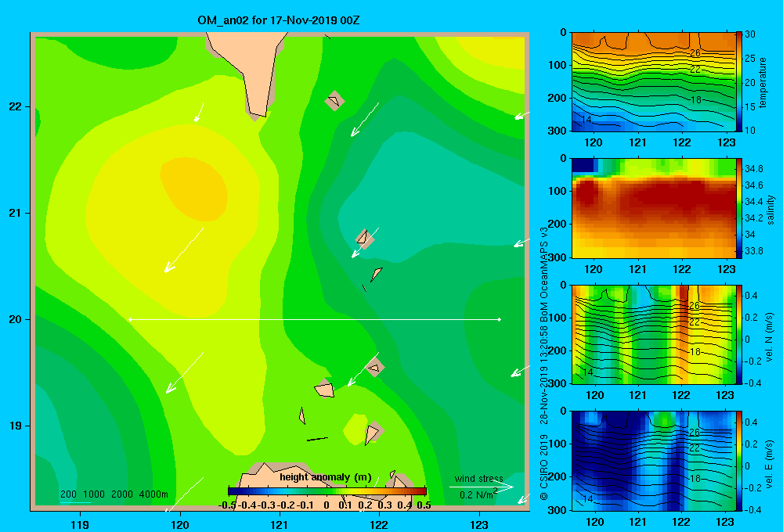The image size is (783, 532).
Task: Click the vertical 'salinity' axis label
Action: pyautogui.click(x=770, y=209)
